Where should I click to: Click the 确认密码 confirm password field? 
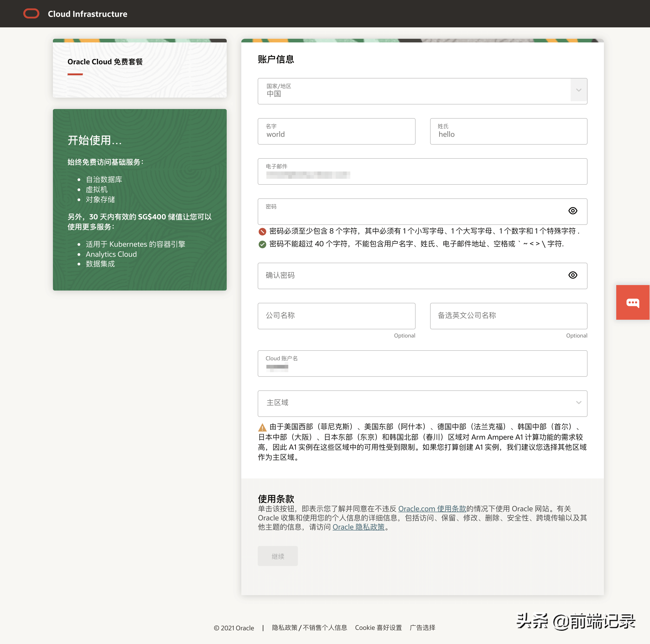(423, 276)
